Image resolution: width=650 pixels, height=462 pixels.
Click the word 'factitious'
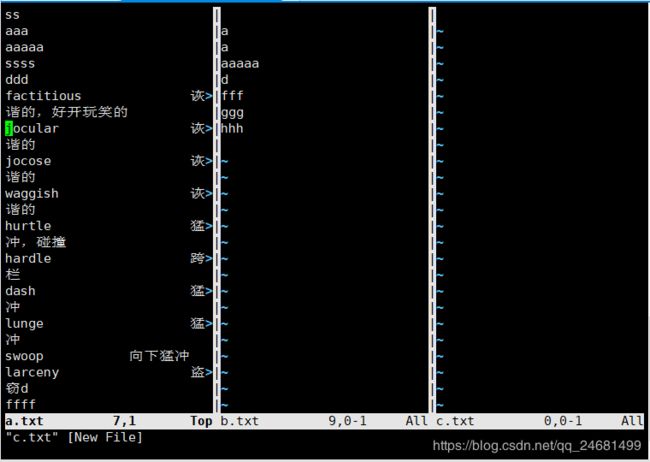pos(43,96)
